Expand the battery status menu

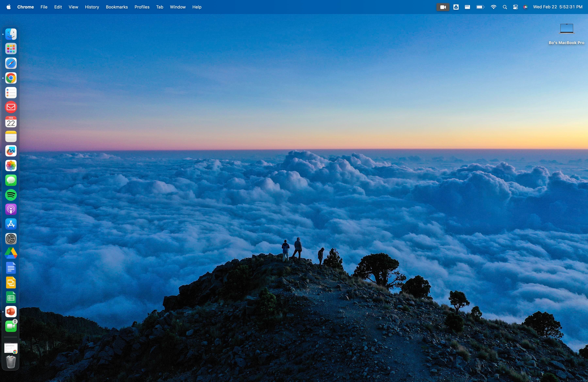[x=480, y=7]
